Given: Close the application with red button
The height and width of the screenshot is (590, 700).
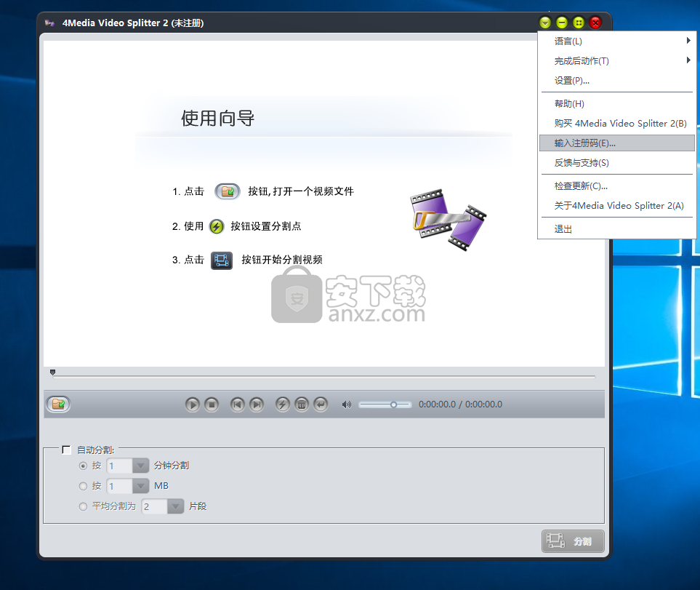Looking at the screenshot, I should click(595, 23).
